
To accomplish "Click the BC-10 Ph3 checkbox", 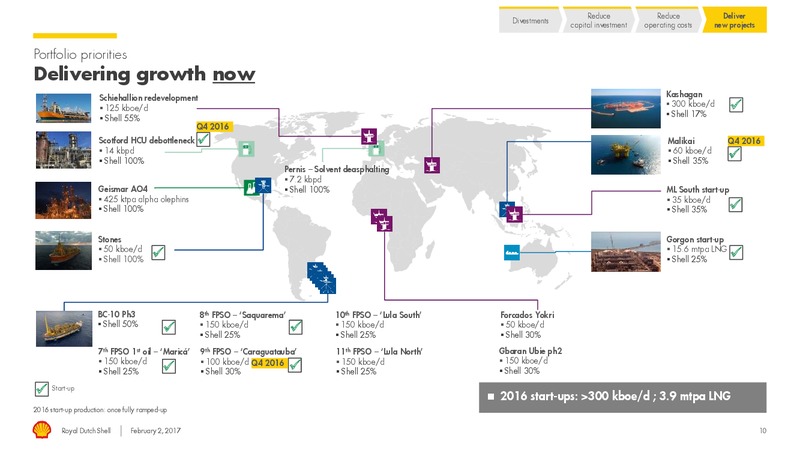I will coord(169,327).
